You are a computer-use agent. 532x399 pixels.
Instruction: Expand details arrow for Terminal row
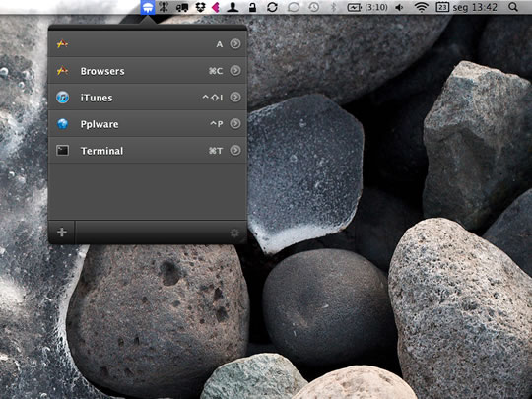click(x=235, y=150)
